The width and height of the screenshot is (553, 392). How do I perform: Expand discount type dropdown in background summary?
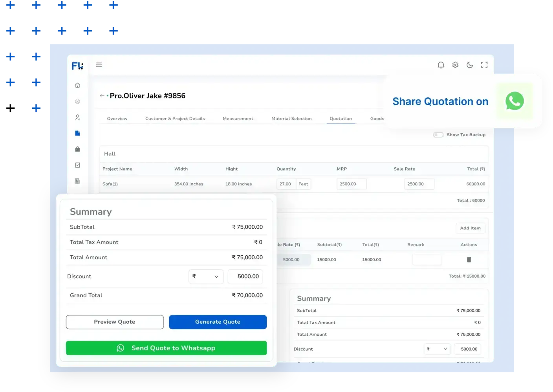point(437,349)
